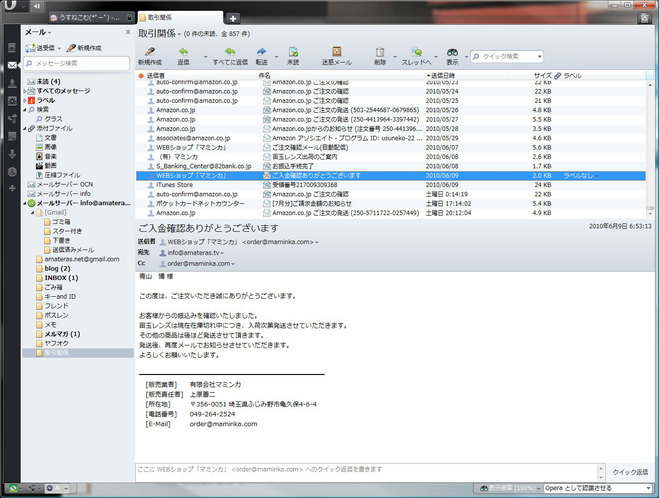Image resolution: width=659 pixels, height=498 pixels.
Task: Open the メールサーバー OCN account
Action: (x=65, y=184)
